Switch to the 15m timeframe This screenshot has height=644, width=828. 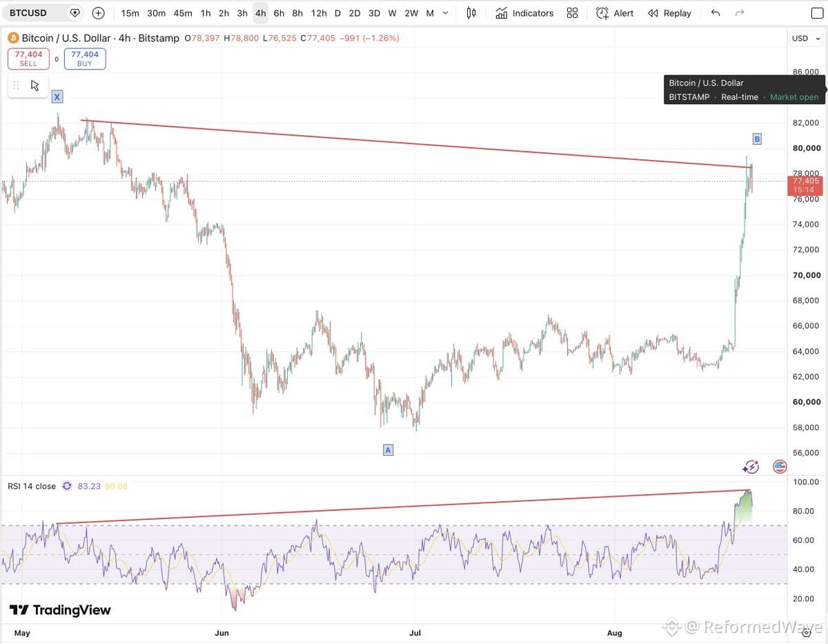(130, 13)
